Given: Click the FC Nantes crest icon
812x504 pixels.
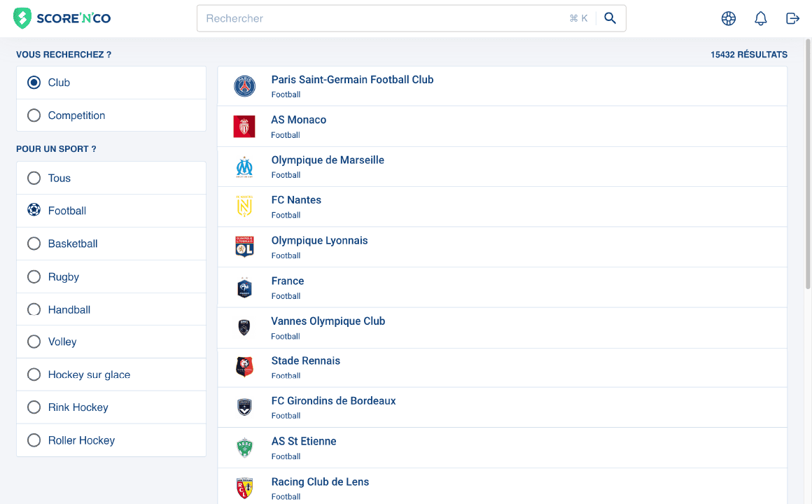Looking at the screenshot, I should click(x=244, y=206).
